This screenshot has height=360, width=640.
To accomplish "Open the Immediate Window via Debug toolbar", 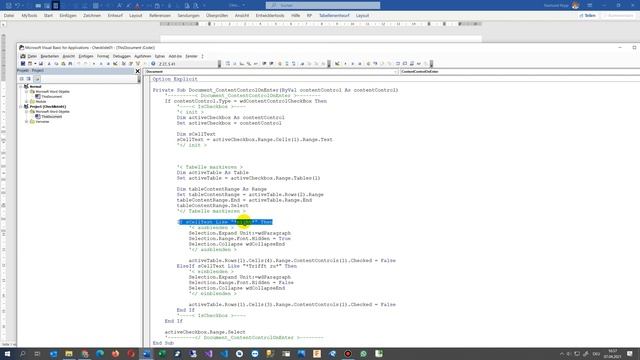I will 404,64.
